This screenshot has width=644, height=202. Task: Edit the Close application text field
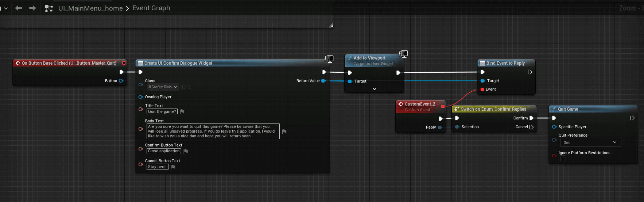tap(164, 151)
